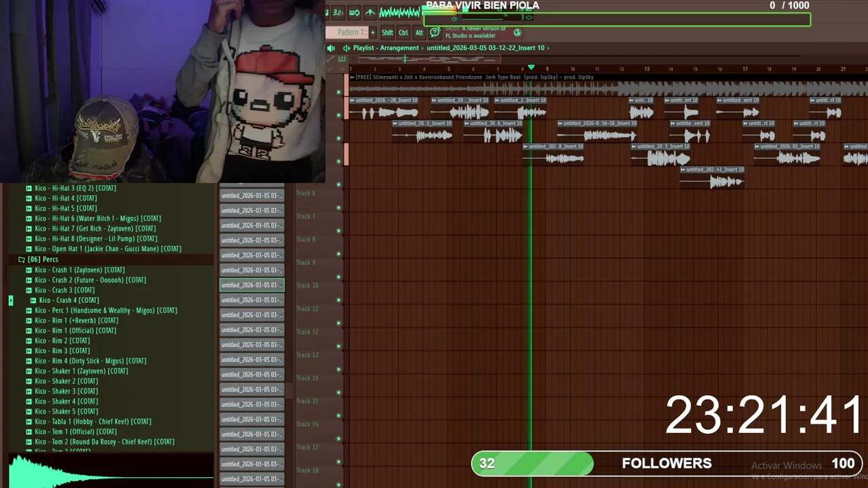The width and height of the screenshot is (868, 488).
Task: Add a new pattern with plus button
Action: pyautogui.click(x=373, y=32)
